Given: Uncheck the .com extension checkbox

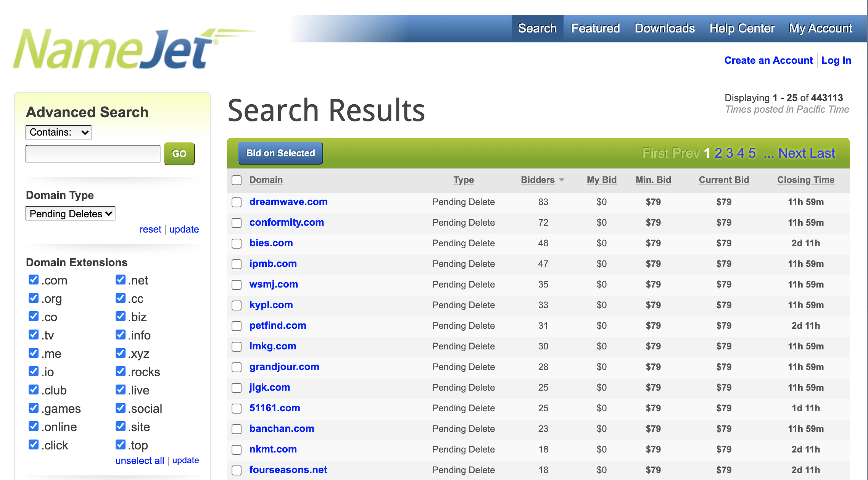Looking at the screenshot, I should (34, 280).
